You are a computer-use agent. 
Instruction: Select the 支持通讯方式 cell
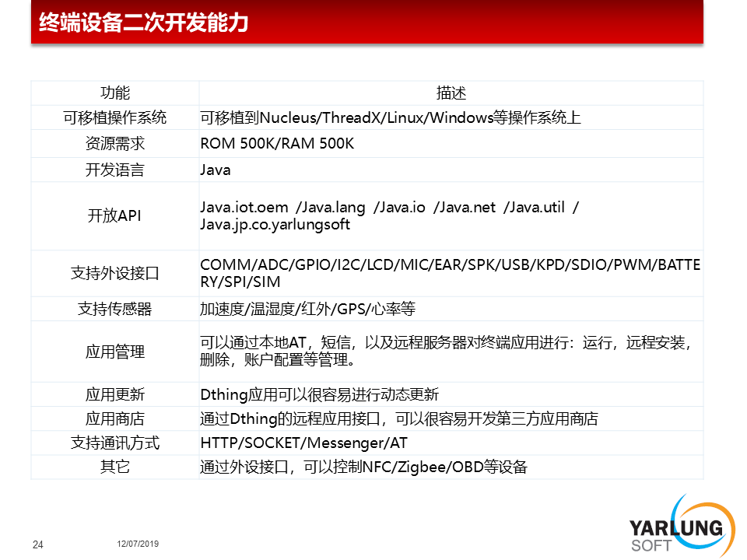point(115,443)
